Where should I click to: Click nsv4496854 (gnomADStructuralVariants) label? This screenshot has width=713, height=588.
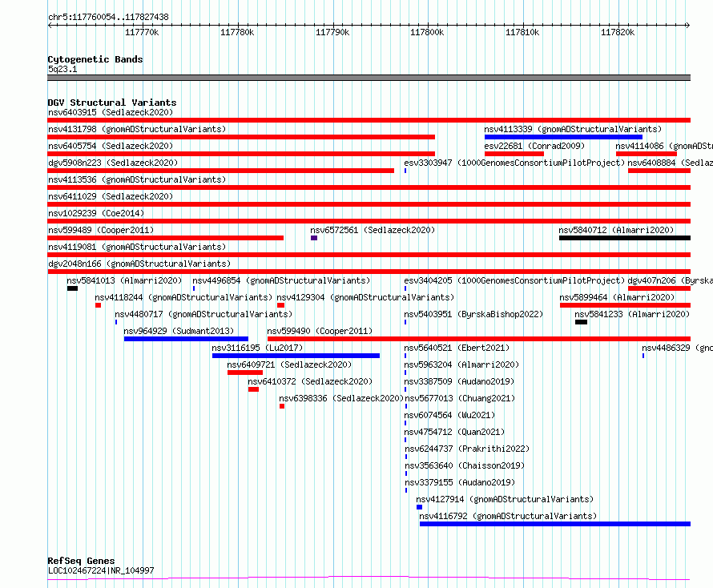[281, 280]
